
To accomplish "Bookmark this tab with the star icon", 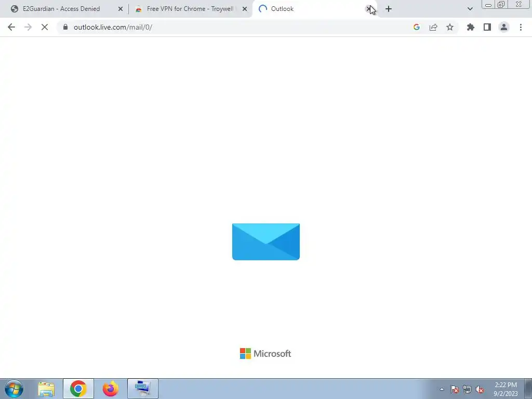I will (x=450, y=27).
